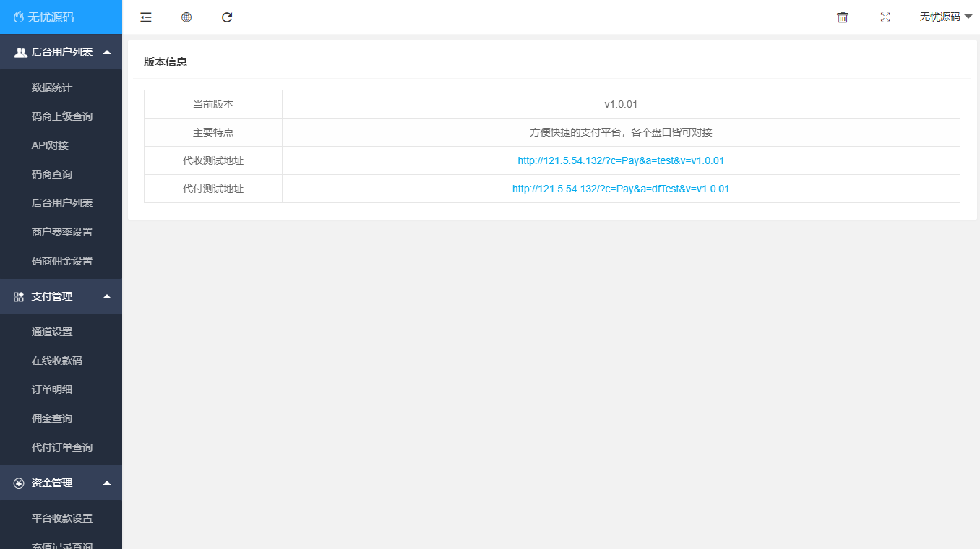Open the 代收测试地址 test link
Image resolution: width=980 pixels, height=550 pixels.
click(x=620, y=160)
